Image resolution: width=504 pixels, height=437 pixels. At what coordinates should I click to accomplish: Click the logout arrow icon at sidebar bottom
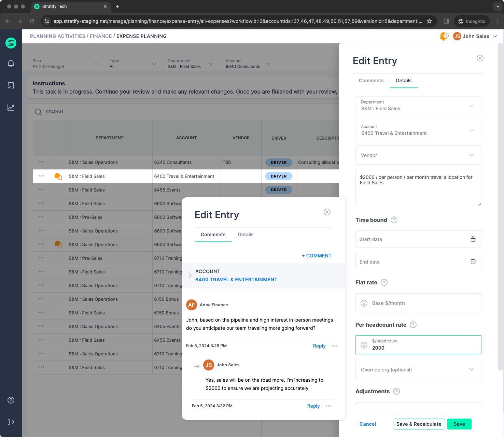coord(11,422)
